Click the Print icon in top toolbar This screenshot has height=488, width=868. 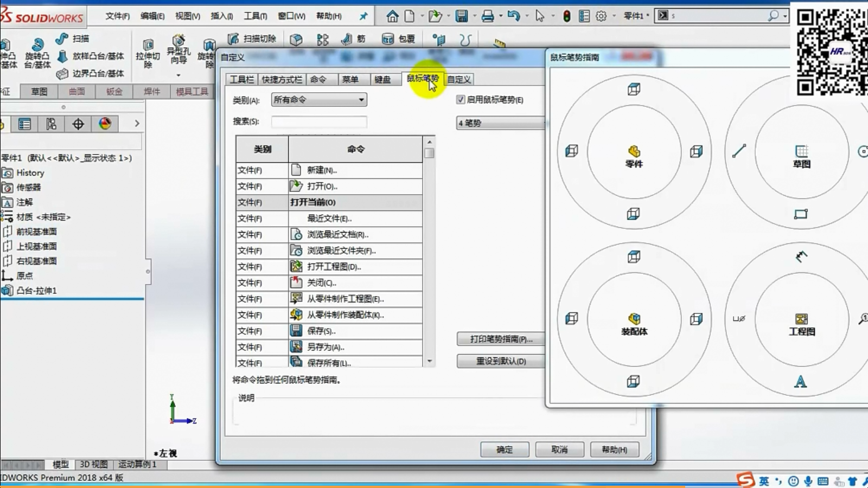point(488,16)
